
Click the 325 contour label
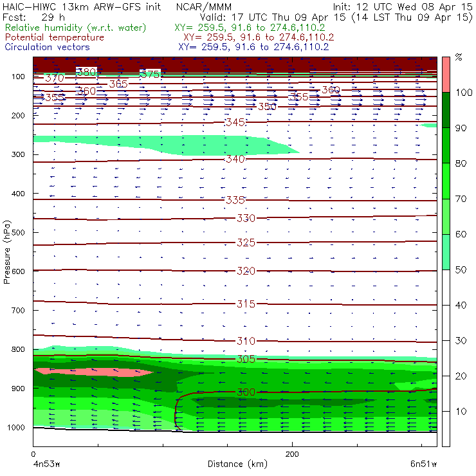point(246,243)
